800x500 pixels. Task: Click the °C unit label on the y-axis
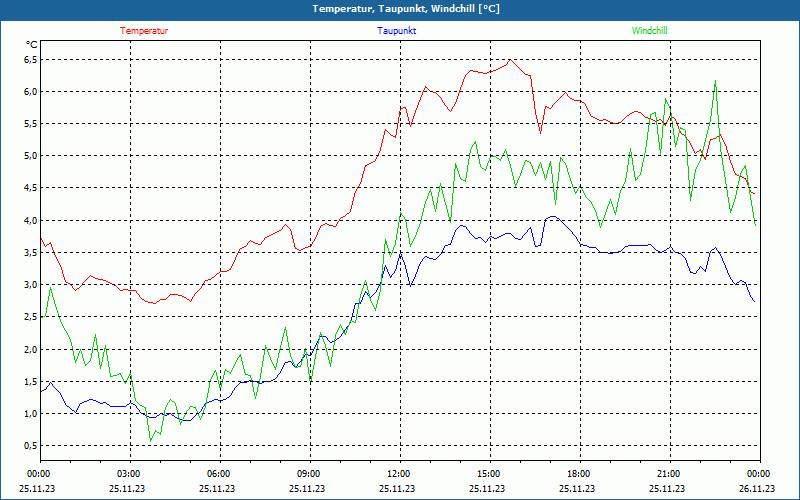click(x=32, y=45)
